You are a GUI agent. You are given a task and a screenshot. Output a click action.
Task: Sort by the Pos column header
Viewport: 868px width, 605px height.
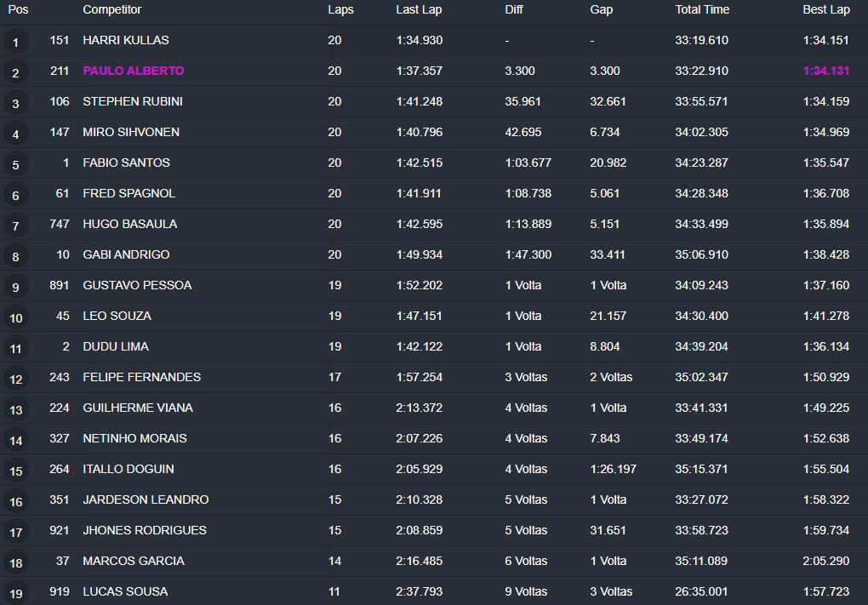click(18, 9)
